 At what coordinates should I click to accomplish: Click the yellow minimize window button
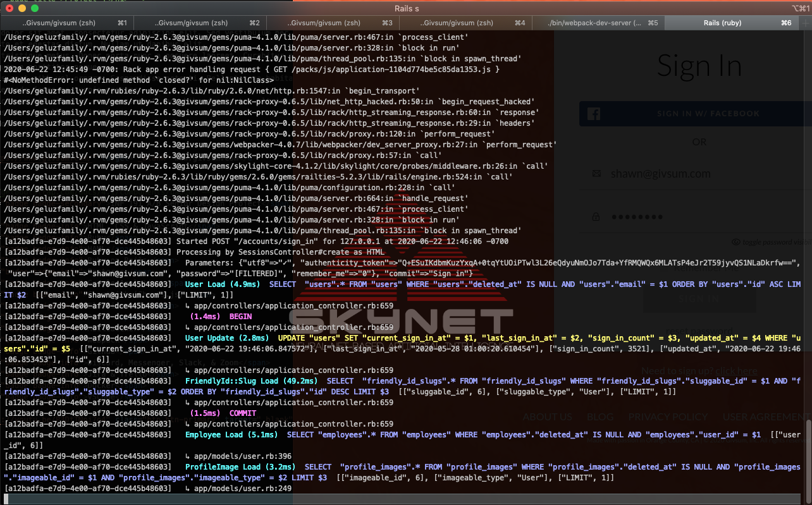[x=22, y=8]
